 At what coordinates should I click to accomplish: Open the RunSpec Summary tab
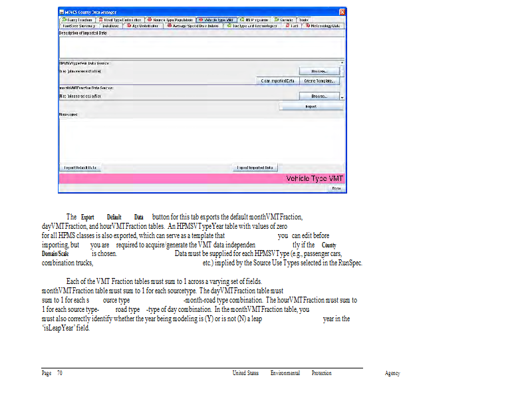(x=78, y=26)
